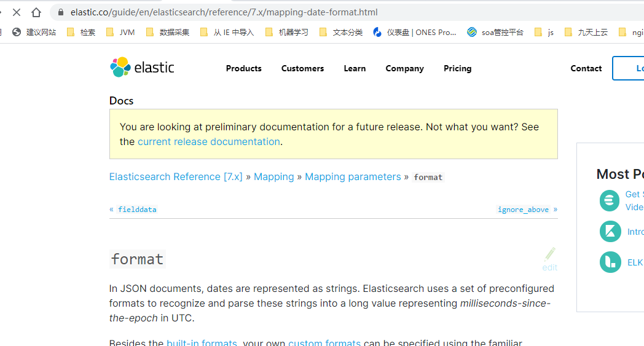Click the Elasticsearch icon in Most Popular
The width and height of the screenshot is (644, 346).
click(x=610, y=200)
